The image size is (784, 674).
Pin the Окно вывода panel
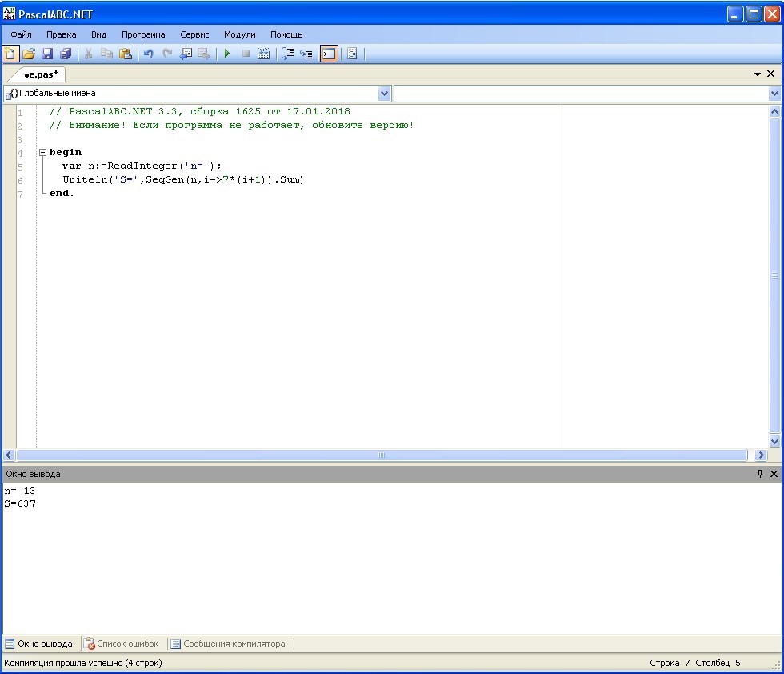(760, 474)
